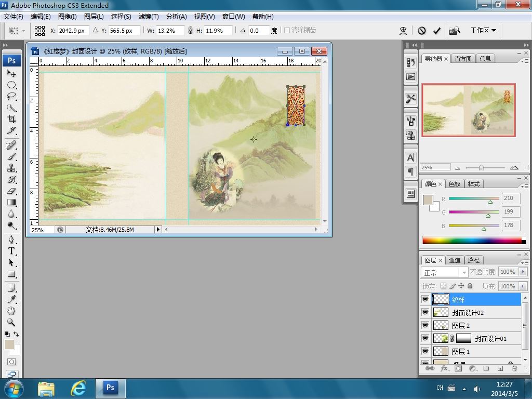Select the Brush tool

tap(11, 157)
